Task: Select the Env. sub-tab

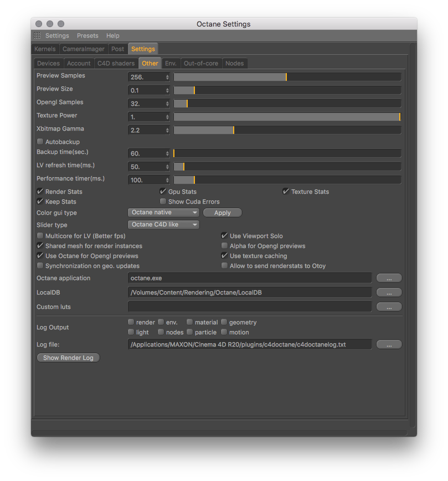Action: click(x=171, y=63)
